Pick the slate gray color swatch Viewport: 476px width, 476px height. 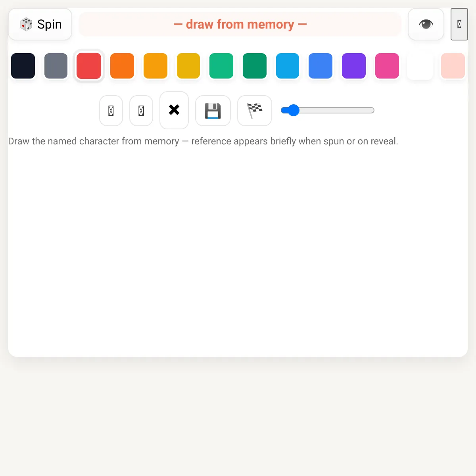pyautogui.click(x=56, y=66)
